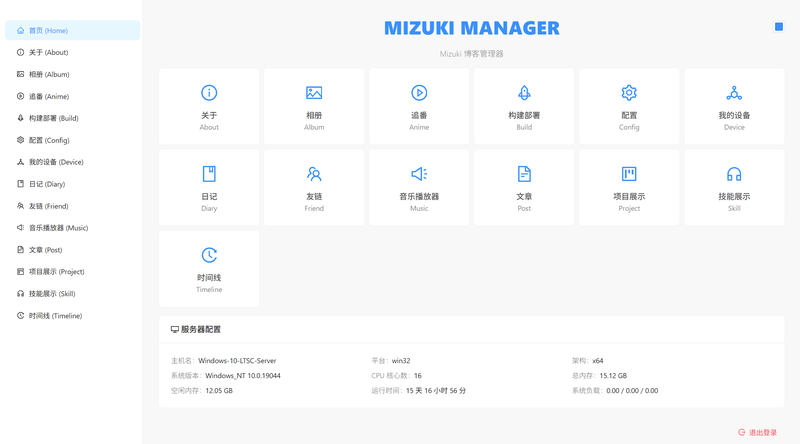Open the Config gear card icon
800x444 pixels.
coord(629,93)
